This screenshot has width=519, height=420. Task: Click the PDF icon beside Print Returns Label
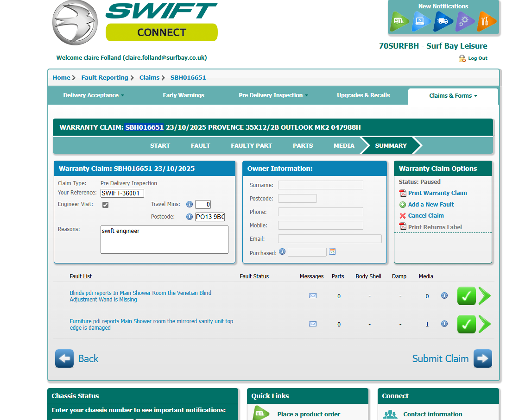(403, 226)
